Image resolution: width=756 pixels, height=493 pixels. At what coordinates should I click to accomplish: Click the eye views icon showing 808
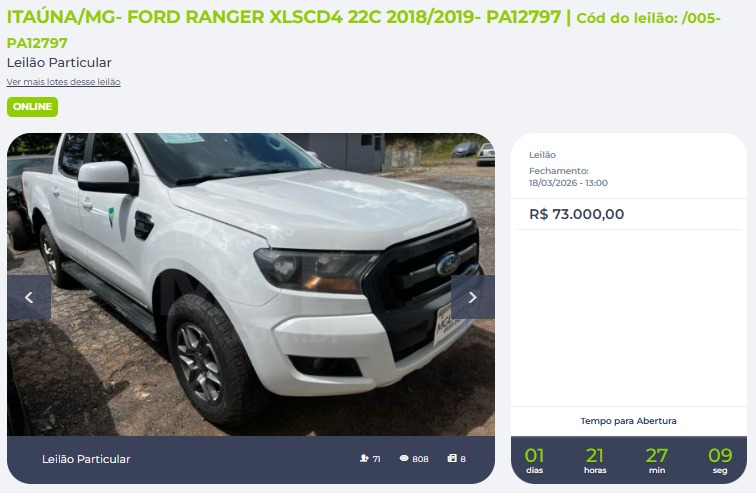(x=404, y=458)
